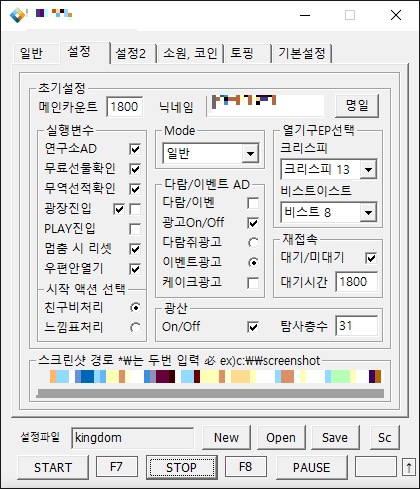Click the blank button next to PAUSE
The image size is (420, 489).
tap(376, 467)
